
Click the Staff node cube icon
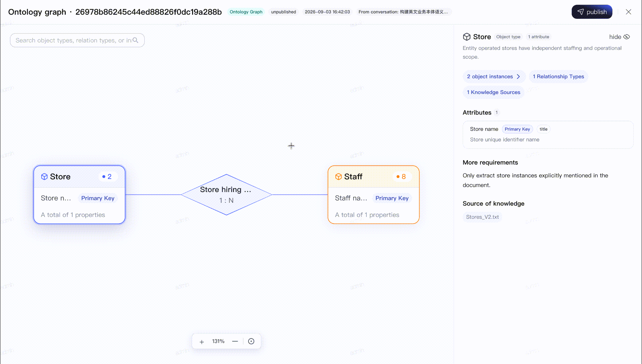click(338, 177)
